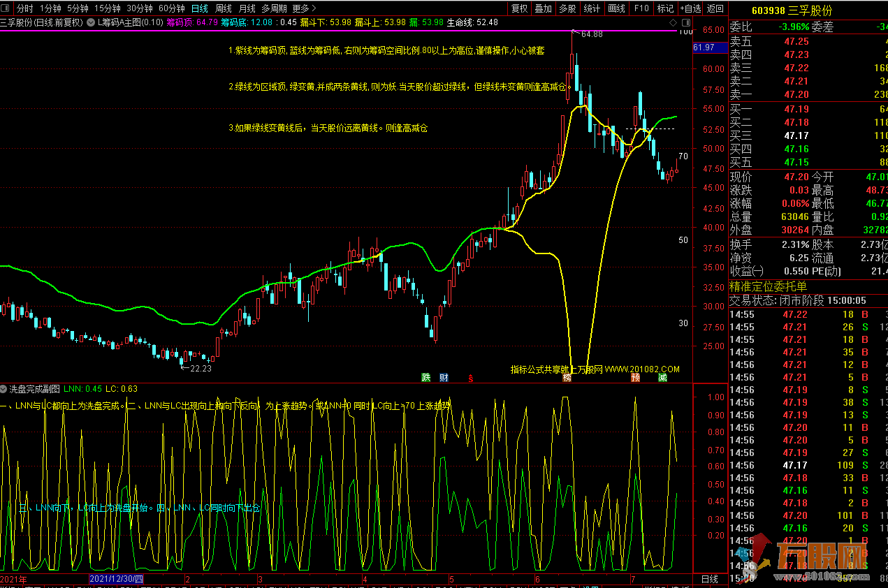Click the red $ marker under the chart
Screen dimensions: 888x588
471,378
